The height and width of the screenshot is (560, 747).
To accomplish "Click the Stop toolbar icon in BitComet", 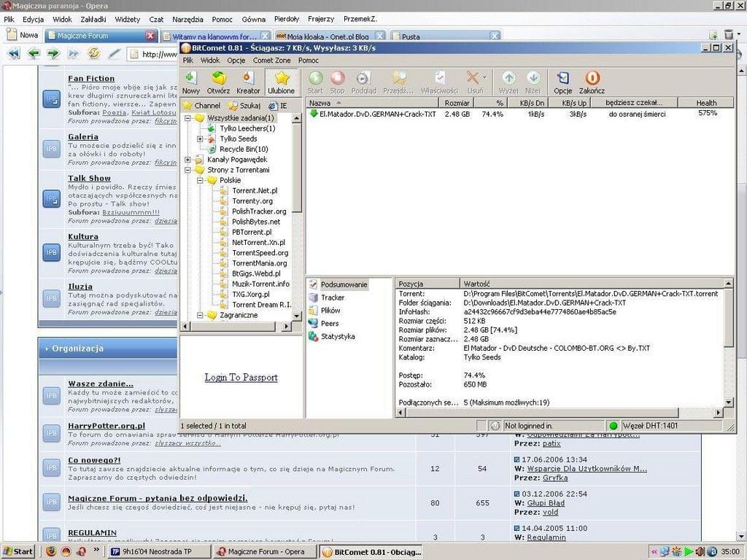I will coord(337,82).
